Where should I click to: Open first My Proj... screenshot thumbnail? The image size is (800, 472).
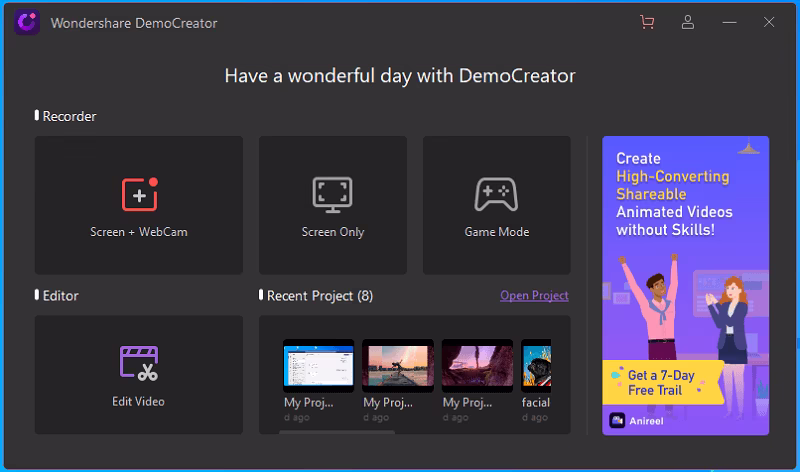318,366
